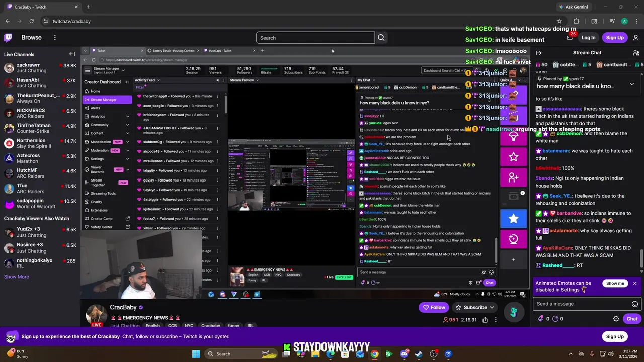
Task: Share the stream with the share icon
Action: tap(485, 320)
